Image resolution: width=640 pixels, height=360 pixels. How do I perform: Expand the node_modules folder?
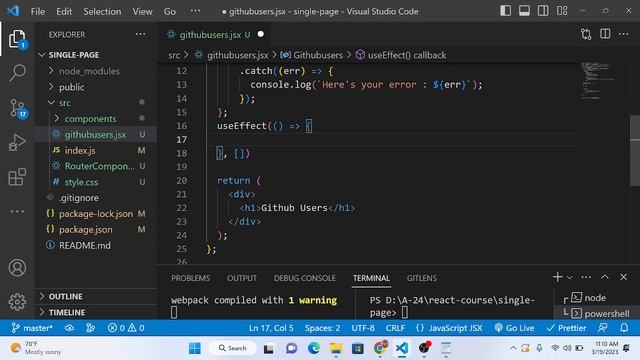96,71
